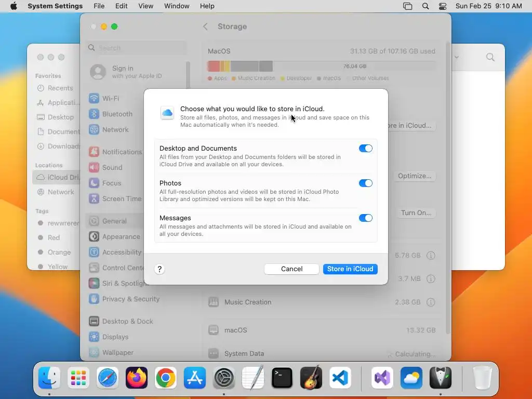Click the Store in iCloud button
The width and height of the screenshot is (532, 399).
350,269
